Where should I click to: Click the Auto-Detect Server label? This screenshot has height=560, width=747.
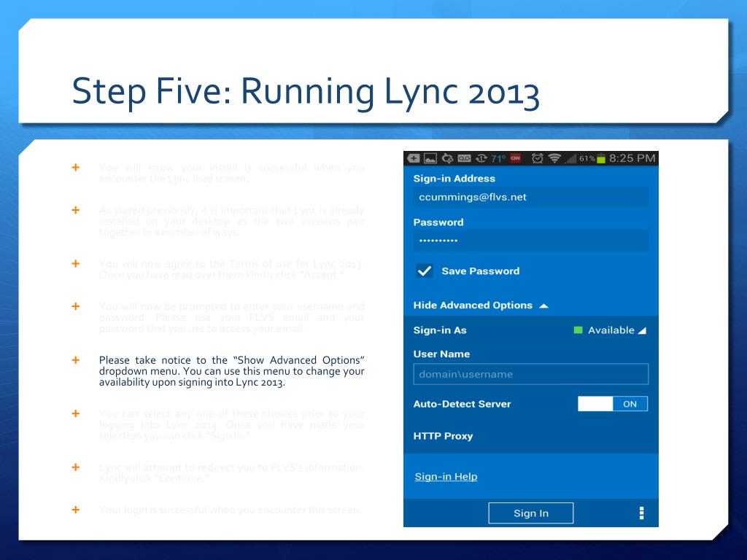tap(462, 404)
